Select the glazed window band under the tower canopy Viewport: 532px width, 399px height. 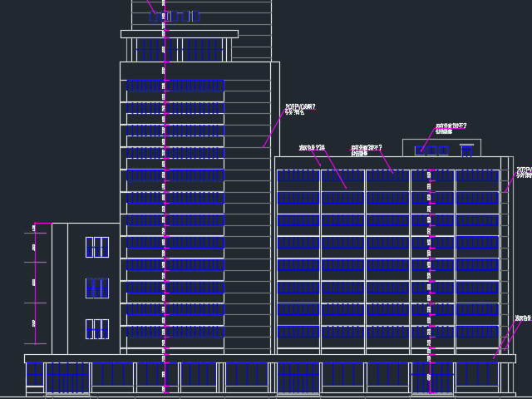180,50
